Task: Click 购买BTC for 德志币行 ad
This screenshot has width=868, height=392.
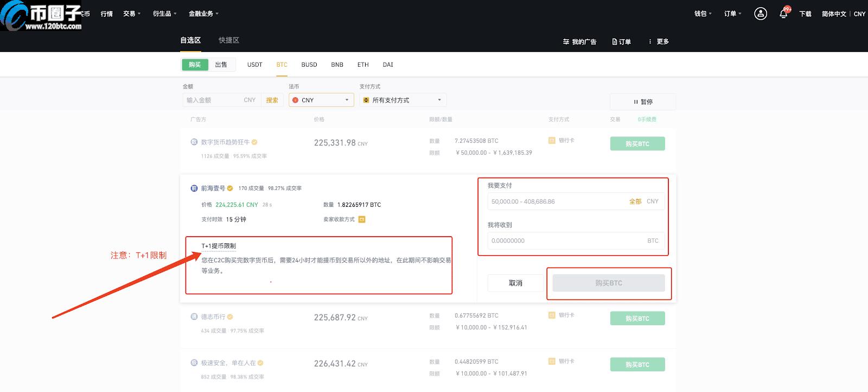Action: 637,319
